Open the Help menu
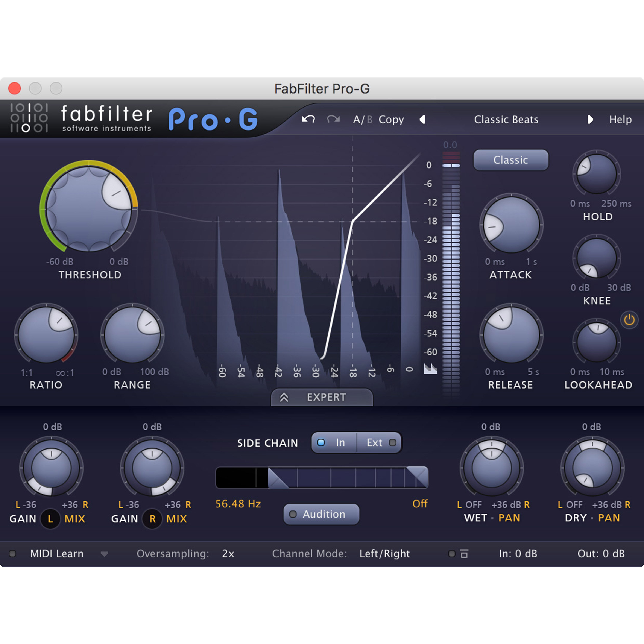This screenshot has height=644, width=644. point(620,119)
